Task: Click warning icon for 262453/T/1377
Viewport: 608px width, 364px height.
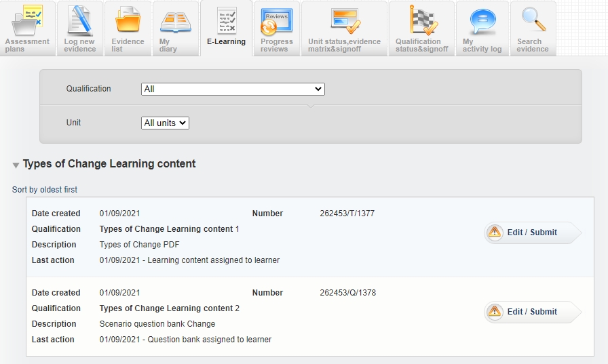Action: pyautogui.click(x=495, y=232)
